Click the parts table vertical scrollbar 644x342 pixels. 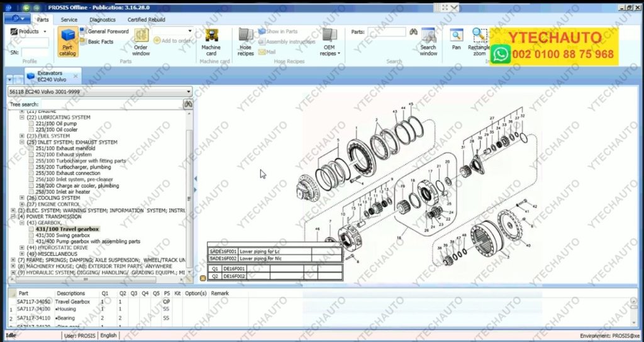635,312
